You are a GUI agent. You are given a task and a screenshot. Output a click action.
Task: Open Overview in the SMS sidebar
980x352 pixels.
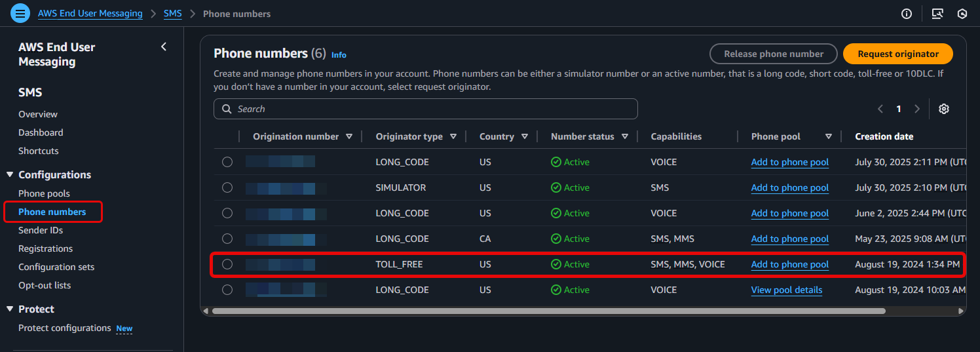38,114
